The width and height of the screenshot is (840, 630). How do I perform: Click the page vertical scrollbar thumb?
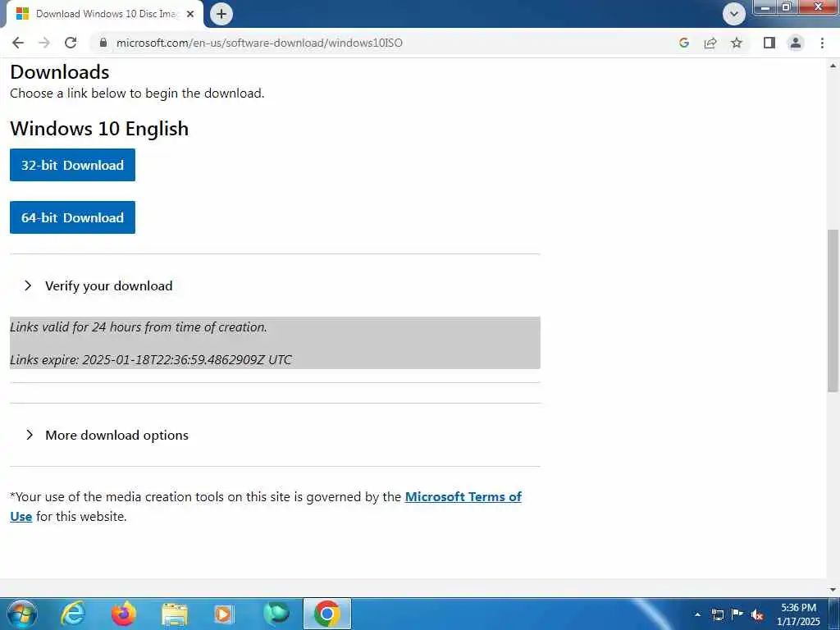pos(833,311)
